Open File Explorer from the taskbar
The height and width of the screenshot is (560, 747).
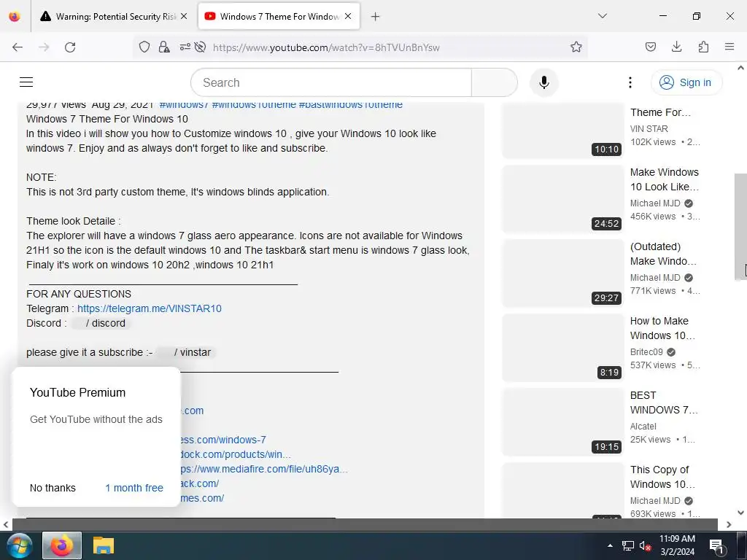point(103,545)
